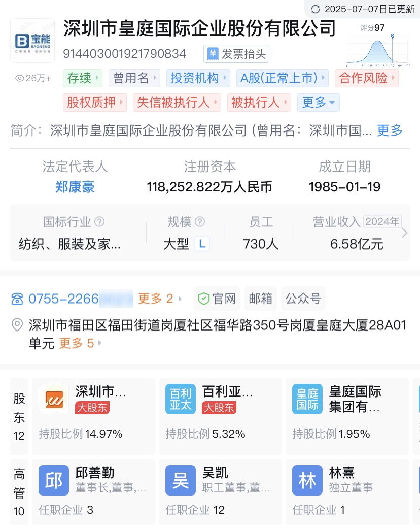Select registered capital 118,252.822万人民币
This screenshot has height=528, width=420.
click(x=209, y=186)
